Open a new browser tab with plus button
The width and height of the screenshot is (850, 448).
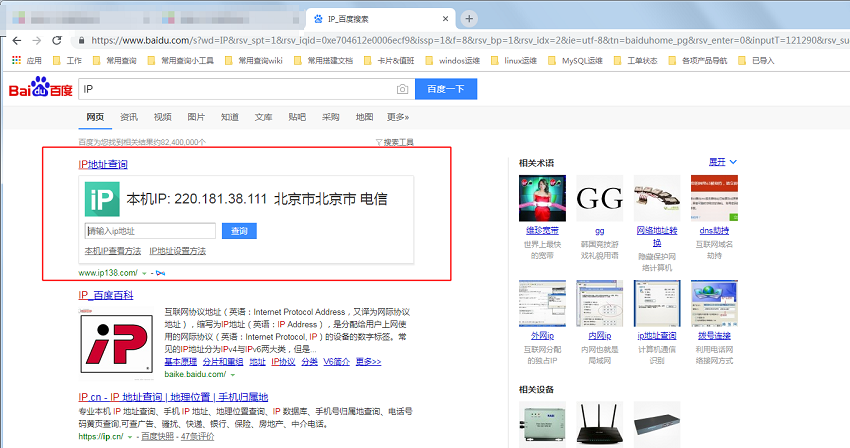(x=469, y=19)
